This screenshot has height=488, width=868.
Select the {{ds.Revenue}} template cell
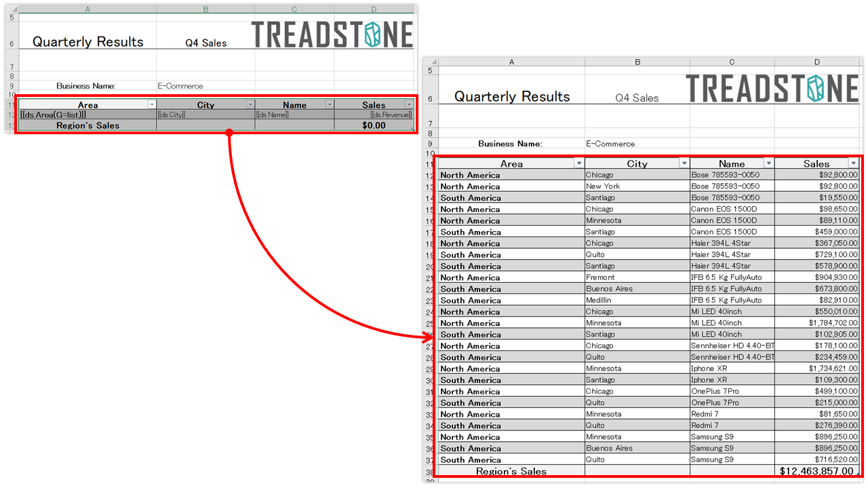pyautogui.click(x=374, y=115)
